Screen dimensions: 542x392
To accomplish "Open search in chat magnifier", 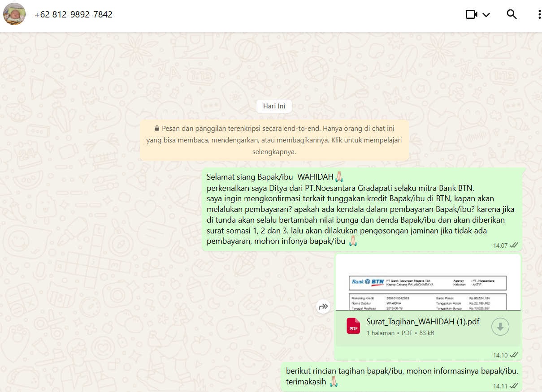I will coord(512,14).
